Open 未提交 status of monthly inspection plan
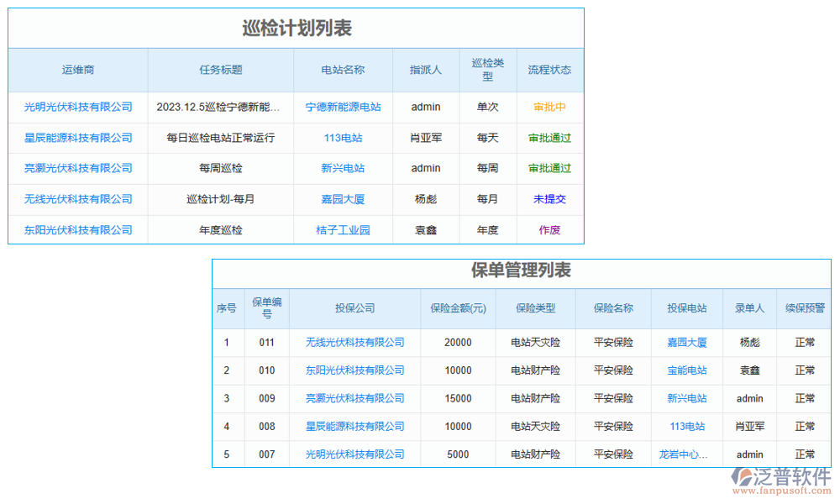This screenshot has width=840, height=504. pos(549,199)
